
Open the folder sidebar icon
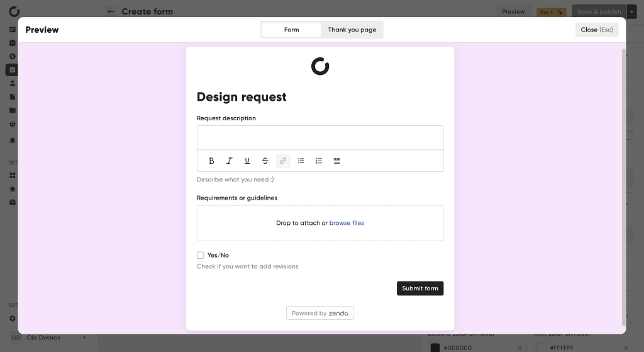[x=13, y=110]
